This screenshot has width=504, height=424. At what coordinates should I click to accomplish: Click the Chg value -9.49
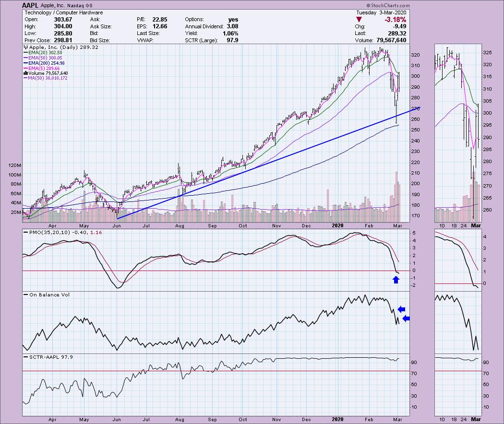(x=399, y=26)
